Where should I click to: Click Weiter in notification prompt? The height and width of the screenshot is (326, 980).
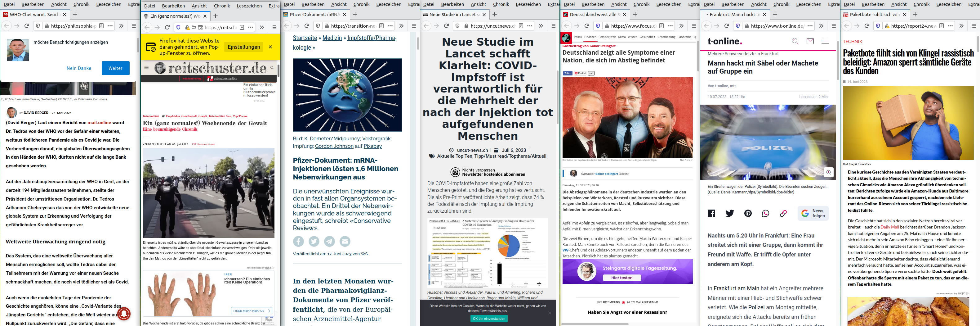pos(115,68)
